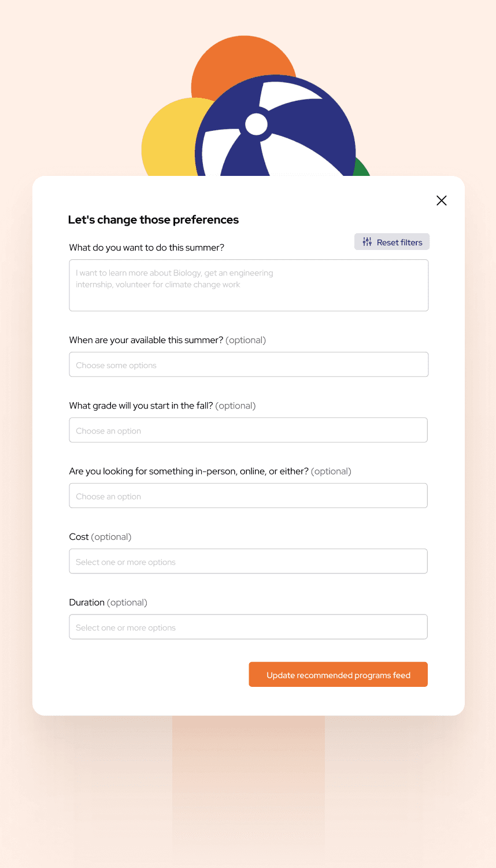Click the "What do you want to do this summer?" label
Screen dimensions: 496x868
pos(147,248)
